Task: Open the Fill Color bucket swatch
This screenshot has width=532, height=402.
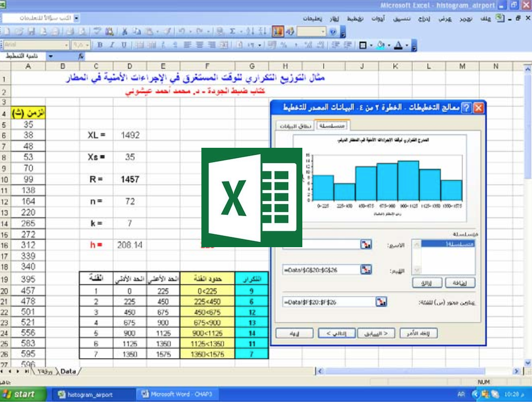Action: pos(380,45)
